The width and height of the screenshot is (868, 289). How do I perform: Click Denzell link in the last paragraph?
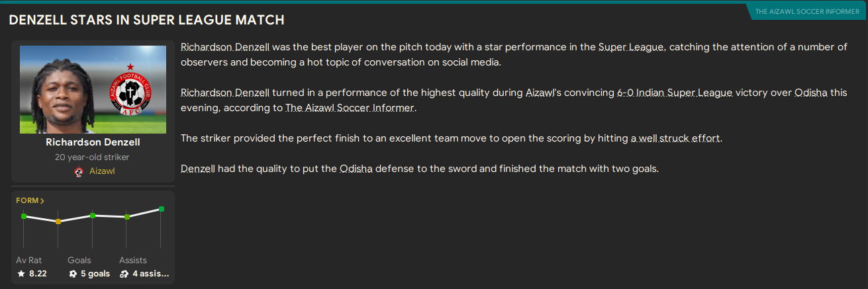(x=197, y=169)
